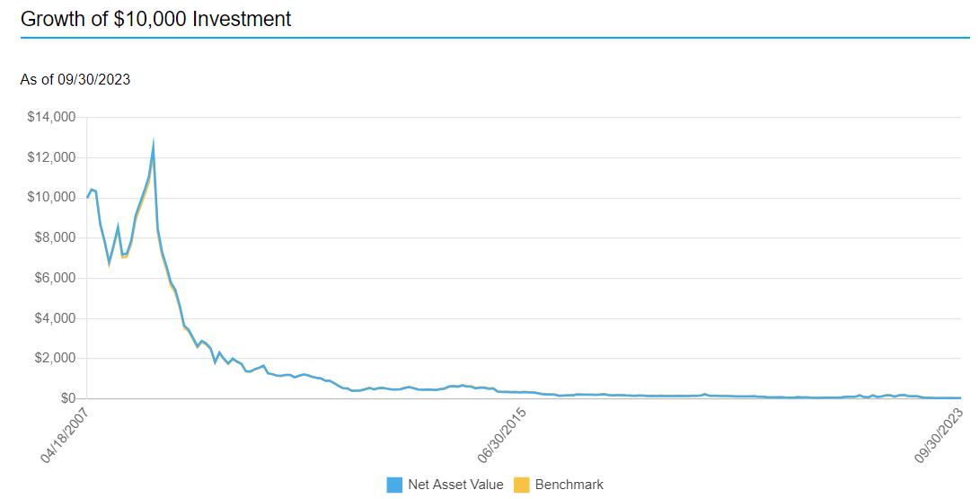Click the chart line's starting point at left
Image resolution: width=980 pixels, height=499 pixels.
[87, 197]
